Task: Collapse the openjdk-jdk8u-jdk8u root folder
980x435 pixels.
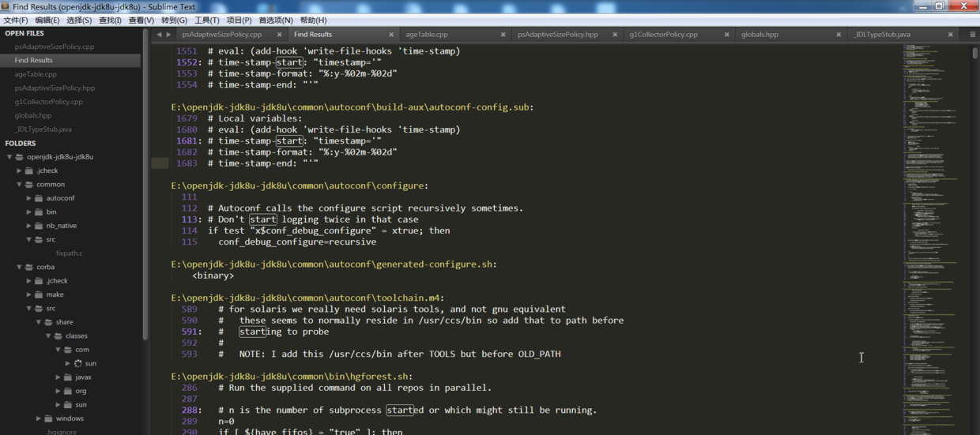Action: (x=9, y=157)
